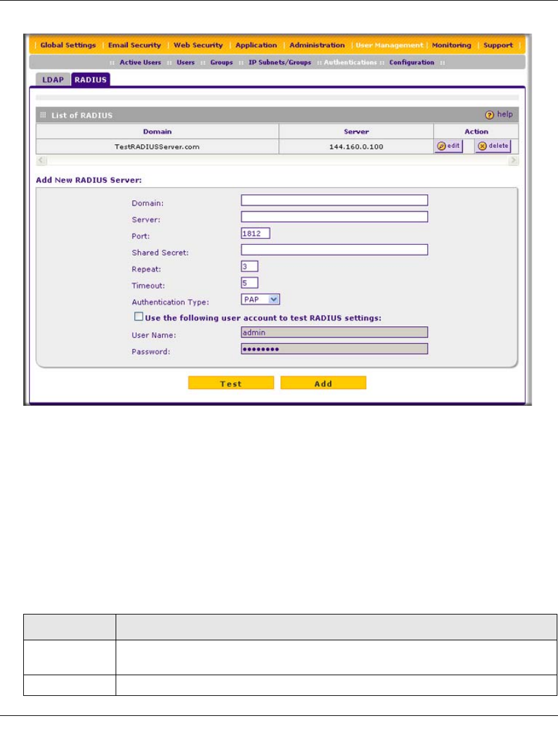The height and width of the screenshot is (756, 558).
Task: Go to the Users submenu
Action: 185,63
